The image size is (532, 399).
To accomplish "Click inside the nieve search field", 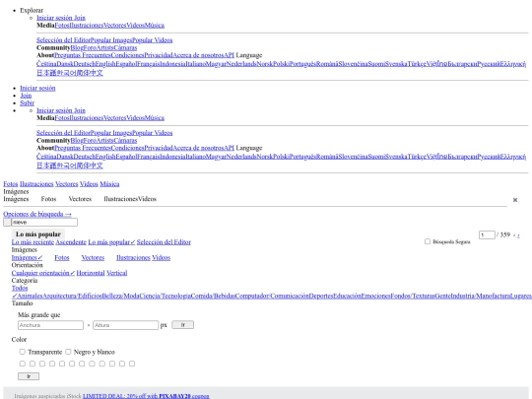I will click(44, 223).
